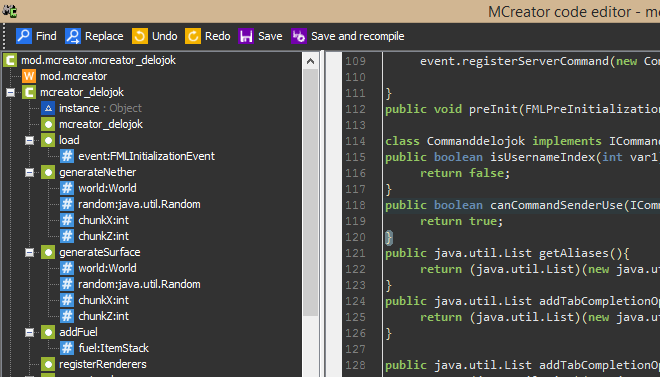Image resolution: width=660 pixels, height=377 pixels.
Task: Collapse the mcreator_delojok class node
Action: 11,93
